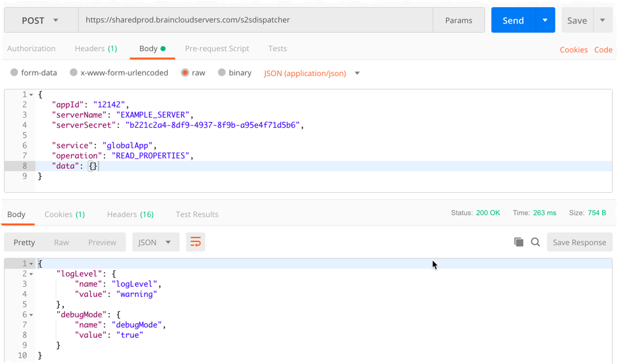Viewport: 618px width, 364px height.
Task: Collapse request body line 1 fold arrow
Action: click(x=31, y=95)
